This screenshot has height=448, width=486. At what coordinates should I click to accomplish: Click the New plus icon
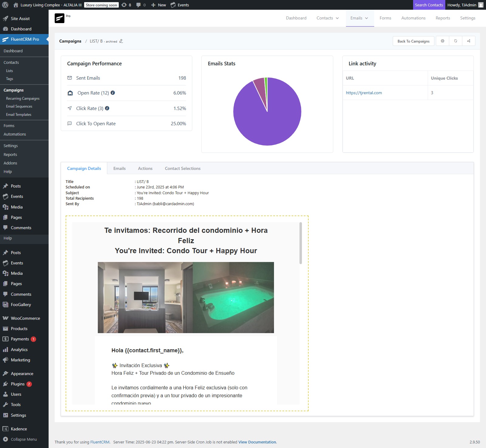(x=153, y=5)
